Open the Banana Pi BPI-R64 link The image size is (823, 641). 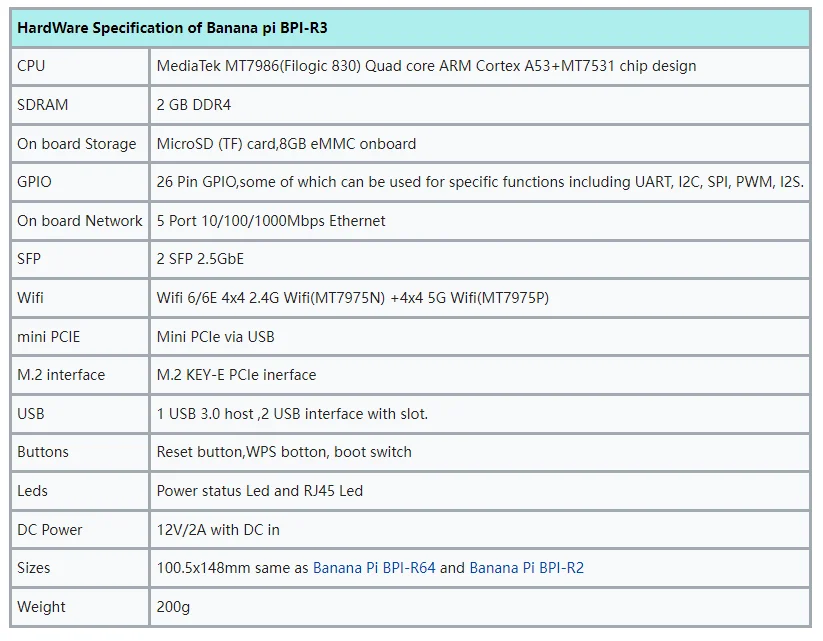[374, 568]
